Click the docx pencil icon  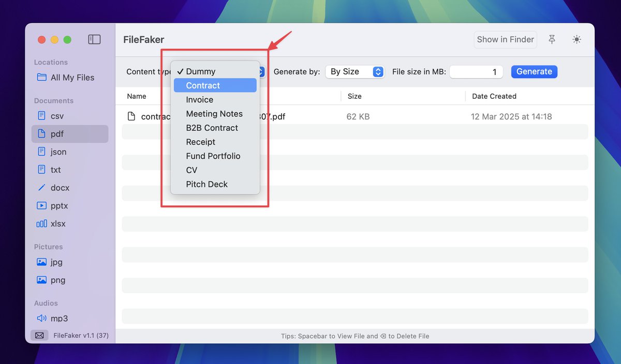coord(42,188)
